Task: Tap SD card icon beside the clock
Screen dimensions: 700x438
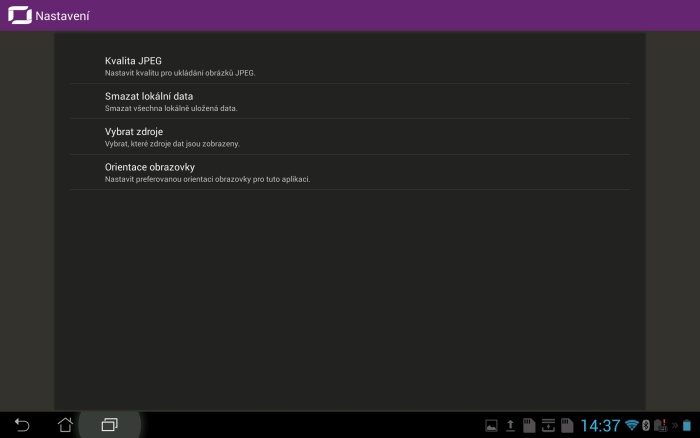Action: 566,426
